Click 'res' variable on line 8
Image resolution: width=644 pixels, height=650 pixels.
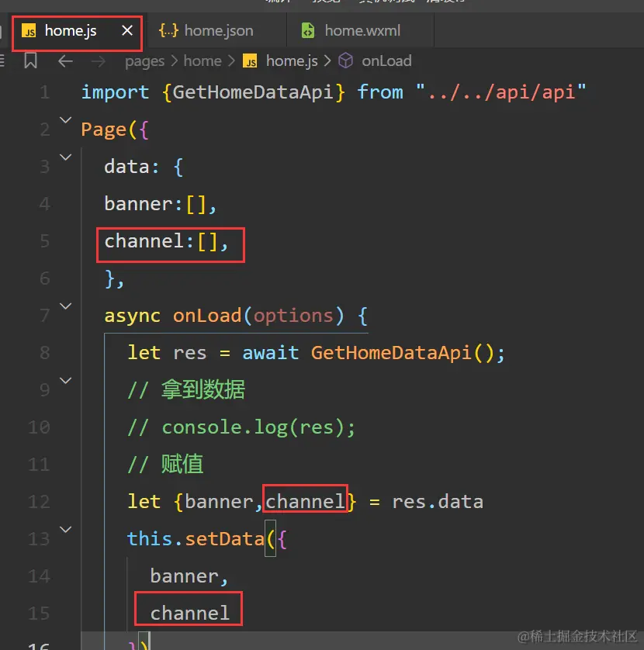[x=189, y=353]
